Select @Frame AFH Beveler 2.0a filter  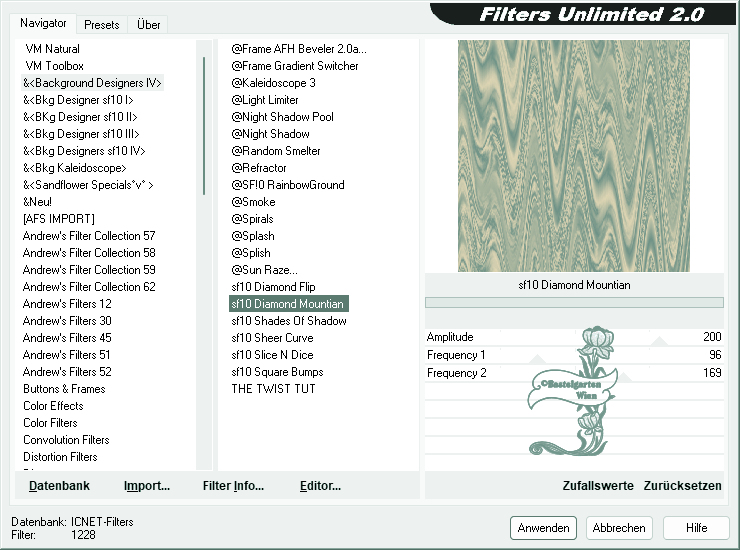(x=299, y=49)
